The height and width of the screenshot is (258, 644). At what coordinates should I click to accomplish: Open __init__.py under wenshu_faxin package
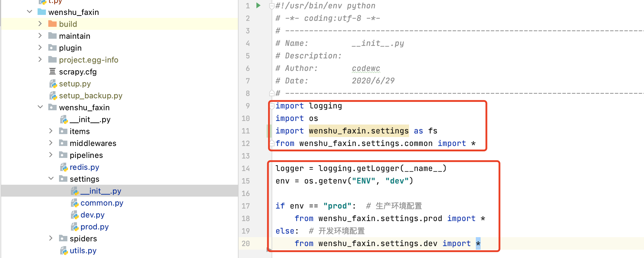coord(90,119)
